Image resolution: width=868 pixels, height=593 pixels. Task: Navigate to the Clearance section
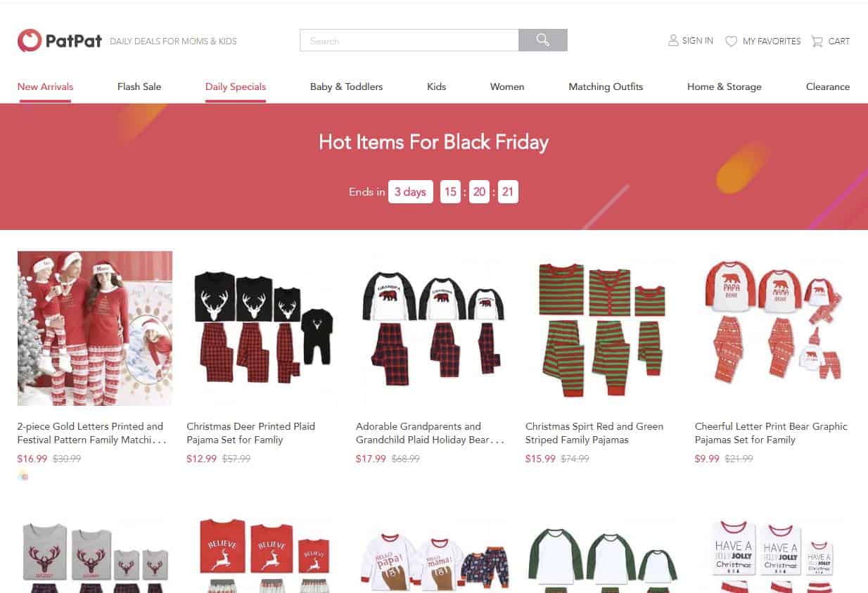[828, 87]
